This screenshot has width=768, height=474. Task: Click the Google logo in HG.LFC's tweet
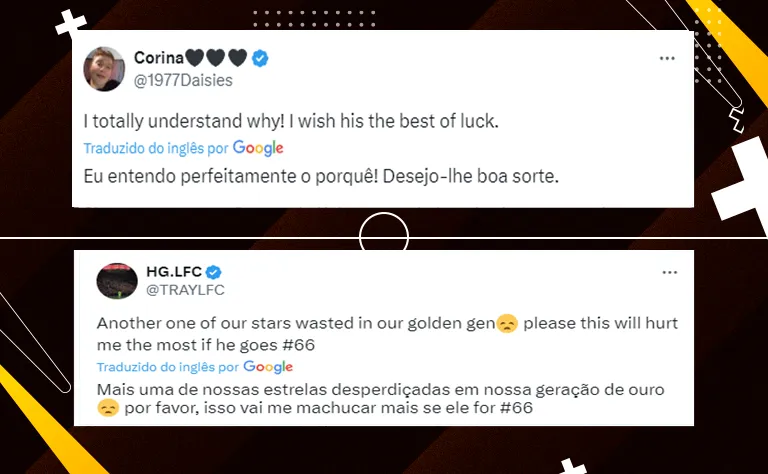[x=267, y=367]
